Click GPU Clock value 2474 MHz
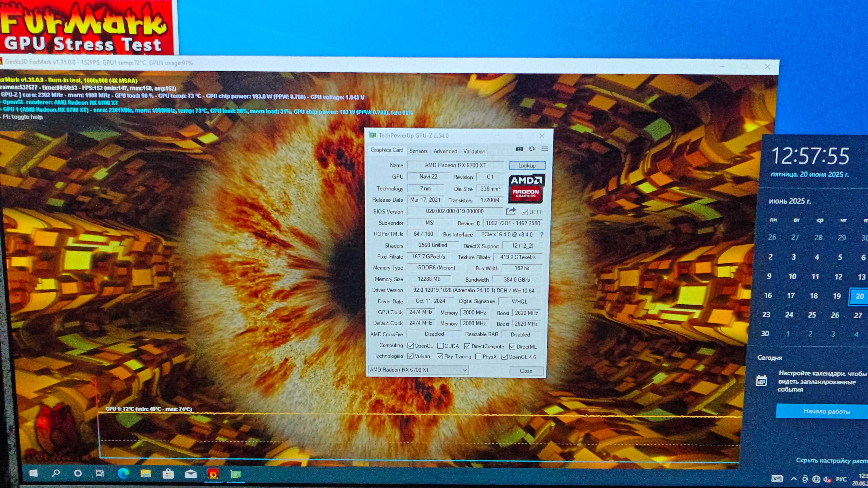The width and height of the screenshot is (868, 488). coord(420,312)
